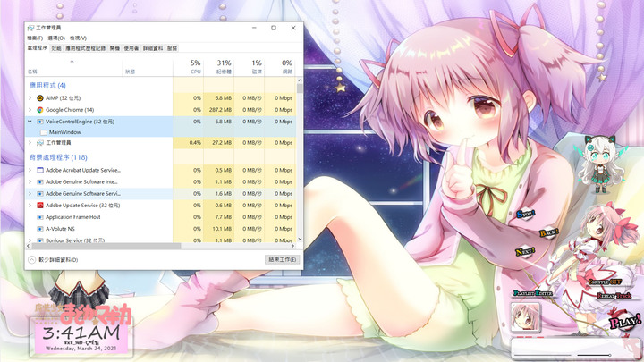Open the 選項(O) menu
Image resolution: width=644 pixels, height=362 pixels.
click(x=56, y=38)
